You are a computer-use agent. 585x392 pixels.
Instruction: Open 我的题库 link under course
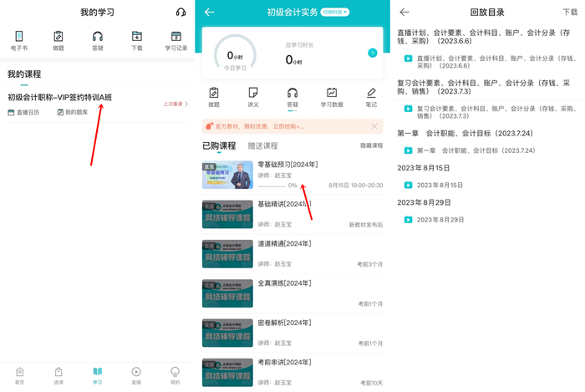click(73, 112)
